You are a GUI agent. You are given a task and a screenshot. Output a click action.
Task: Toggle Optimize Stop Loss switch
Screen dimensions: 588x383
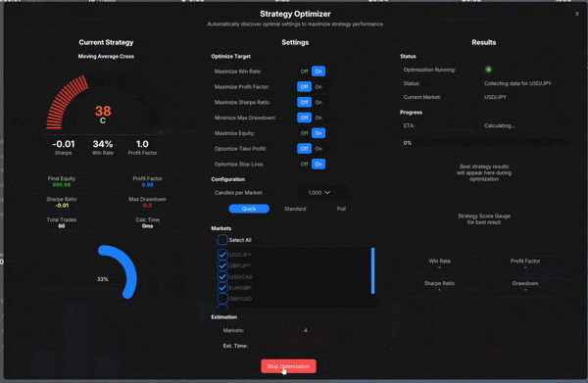coord(312,164)
